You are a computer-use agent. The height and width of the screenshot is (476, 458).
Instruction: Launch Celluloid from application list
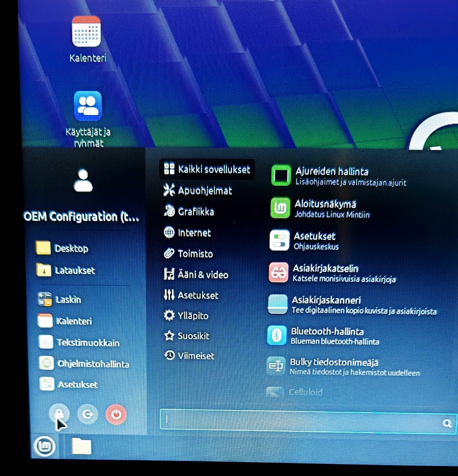click(x=295, y=392)
